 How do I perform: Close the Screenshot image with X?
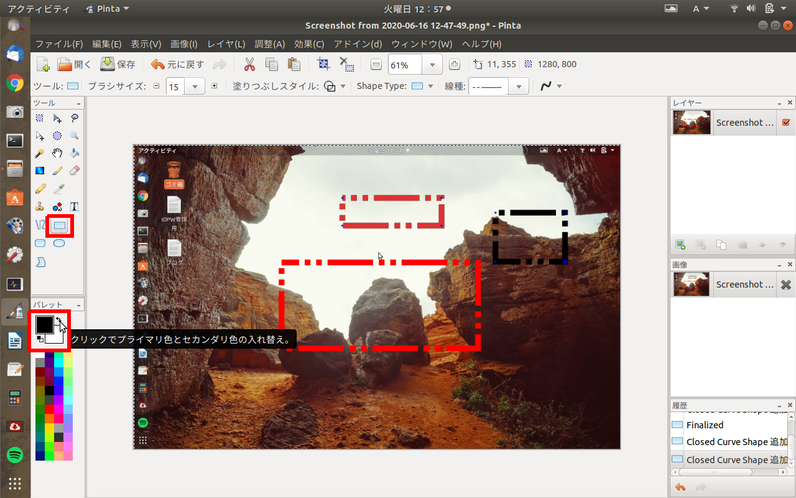pos(786,284)
